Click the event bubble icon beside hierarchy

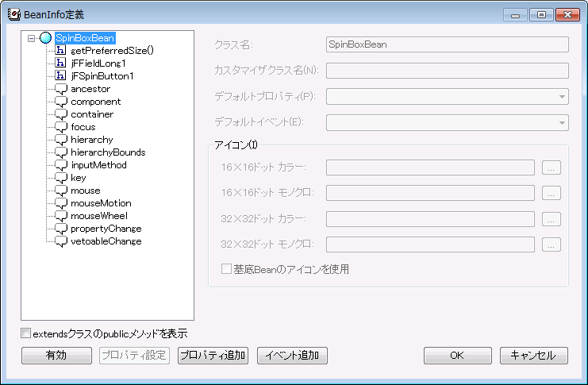(x=61, y=141)
